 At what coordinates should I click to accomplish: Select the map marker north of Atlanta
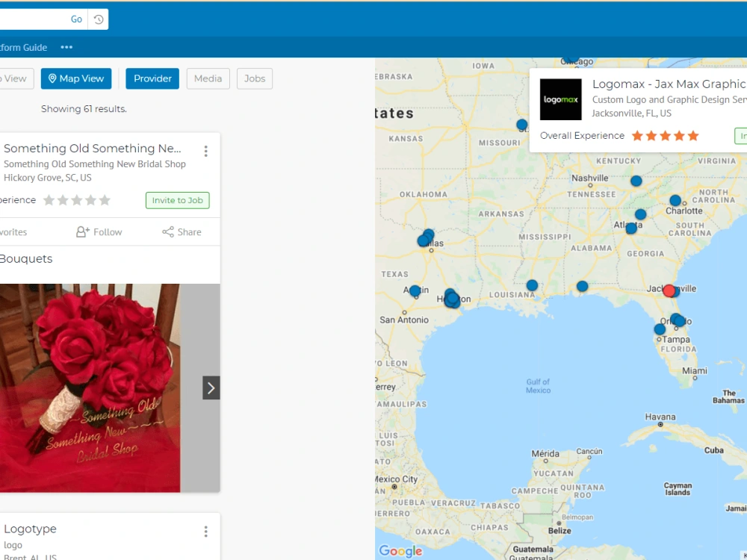point(641,214)
